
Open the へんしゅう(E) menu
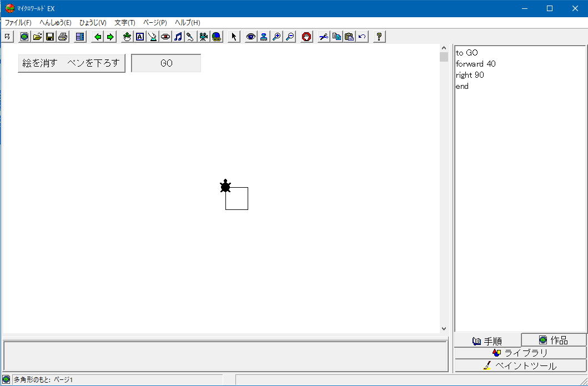[x=56, y=23]
